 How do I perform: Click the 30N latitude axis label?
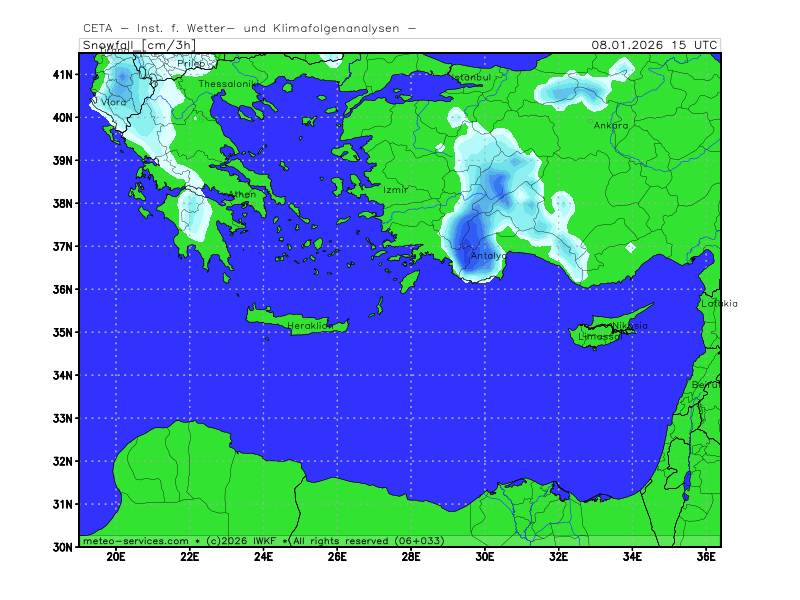[63, 547]
